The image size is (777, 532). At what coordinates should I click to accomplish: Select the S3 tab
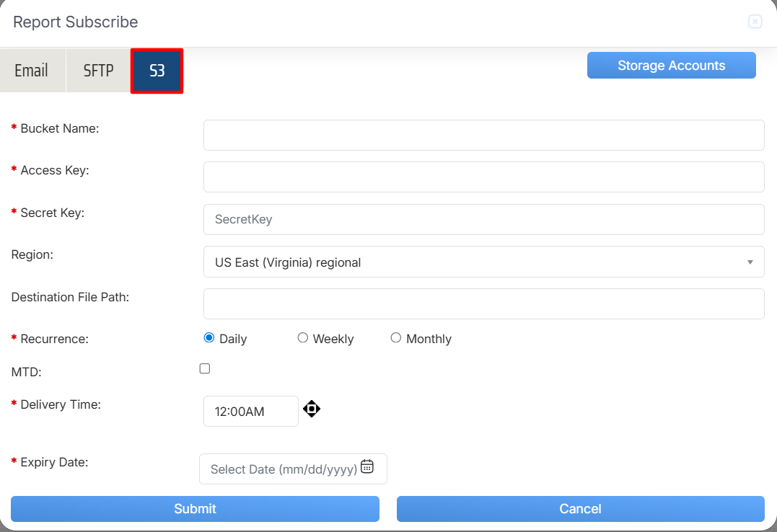point(157,71)
